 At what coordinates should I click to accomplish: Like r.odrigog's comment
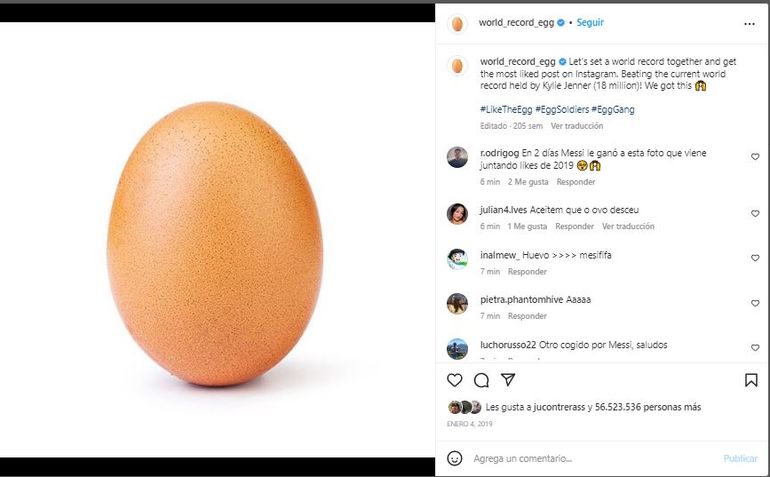(755, 157)
